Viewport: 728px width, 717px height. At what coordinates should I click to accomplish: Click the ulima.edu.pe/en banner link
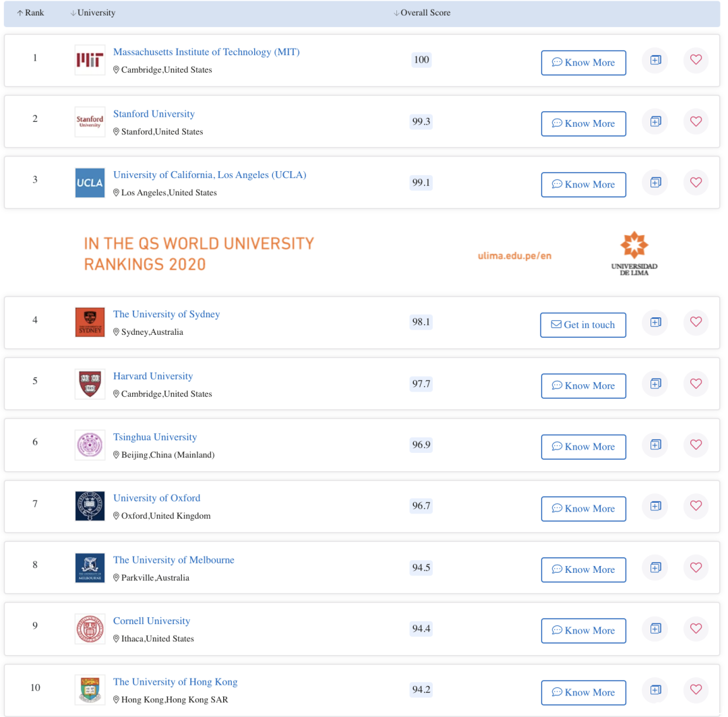pos(514,255)
